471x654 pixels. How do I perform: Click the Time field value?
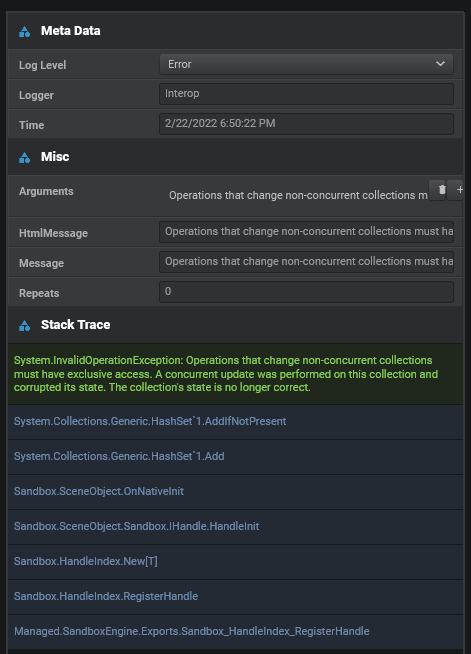306,124
